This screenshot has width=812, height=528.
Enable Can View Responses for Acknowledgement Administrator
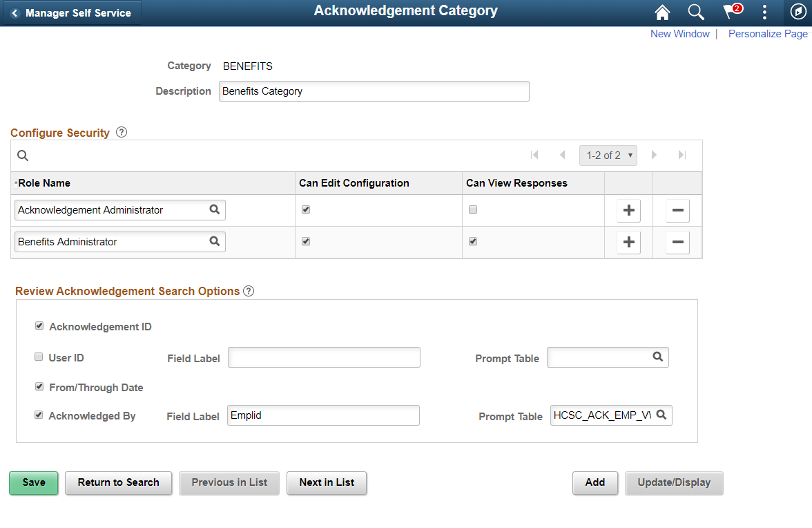click(473, 209)
